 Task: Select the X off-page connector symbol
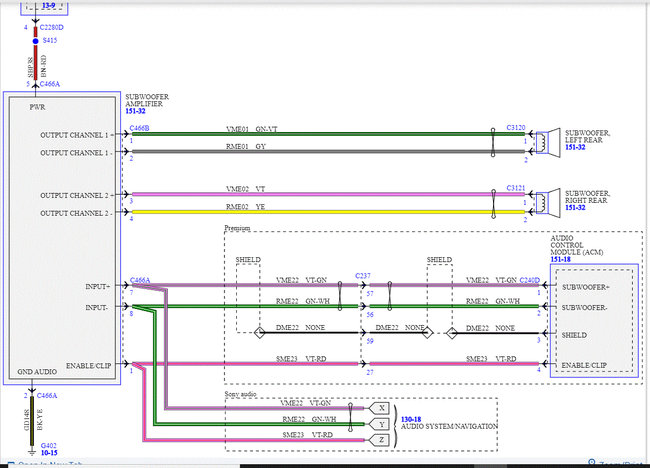coord(378,408)
